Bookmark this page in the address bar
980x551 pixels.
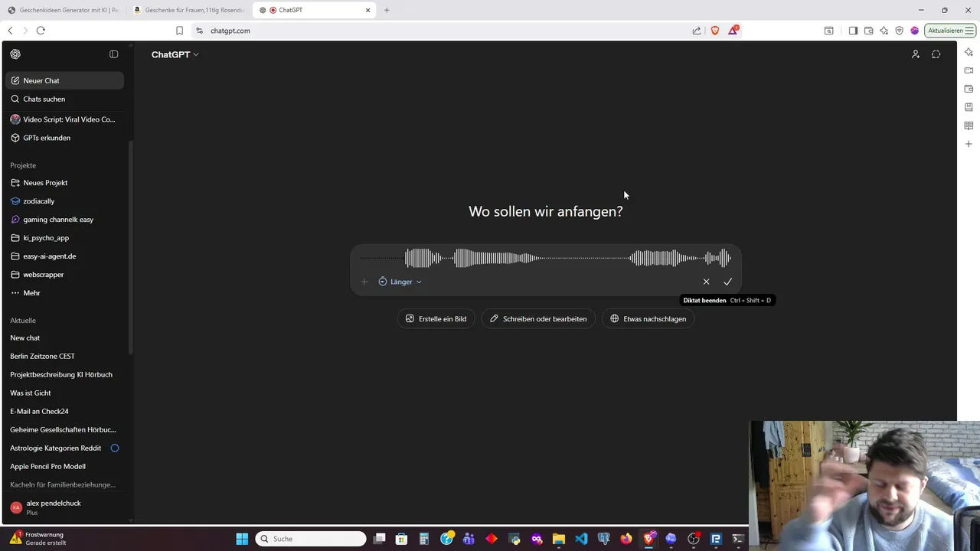pyautogui.click(x=179, y=31)
